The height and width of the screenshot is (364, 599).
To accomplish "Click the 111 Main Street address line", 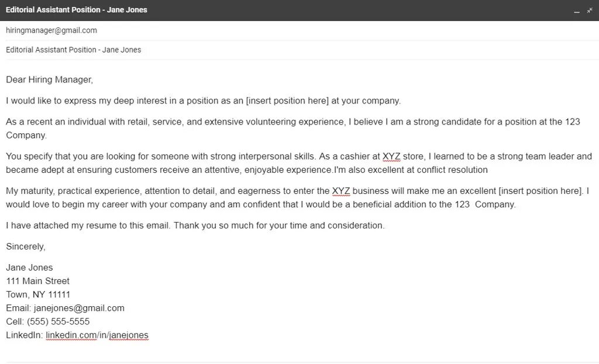I will [x=38, y=281].
